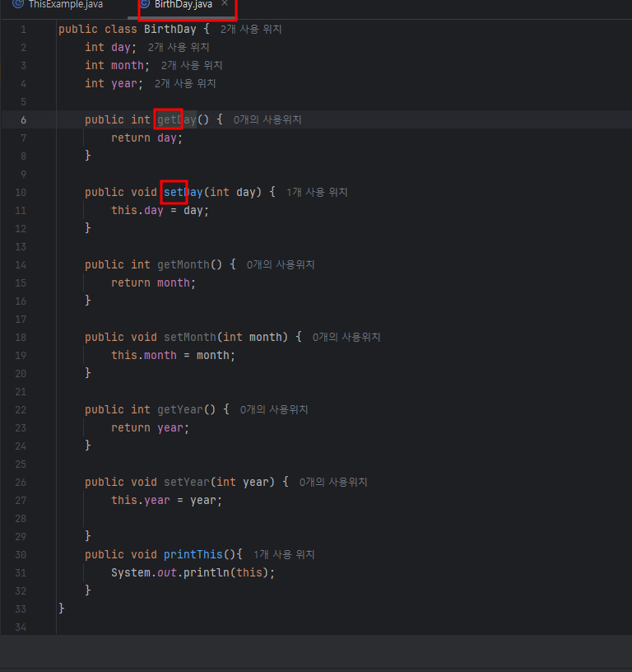The width and height of the screenshot is (632, 672).
Task: Click line number 30 in the gutter
Action: pyautogui.click(x=21, y=554)
